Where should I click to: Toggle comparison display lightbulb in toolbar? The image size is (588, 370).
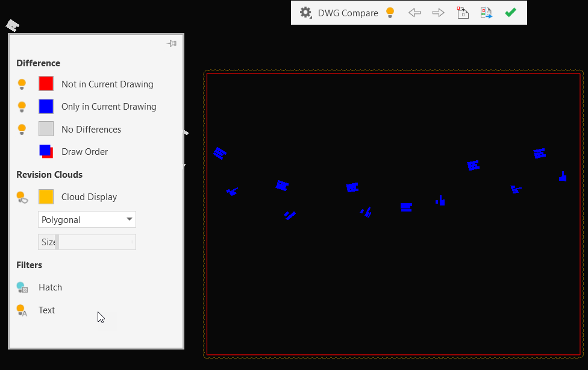click(390, 13)
